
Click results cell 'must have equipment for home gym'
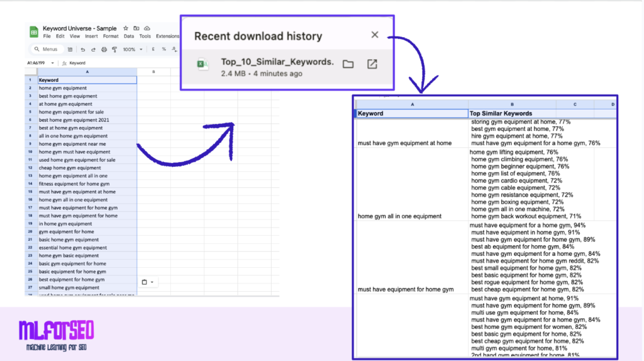412,257
